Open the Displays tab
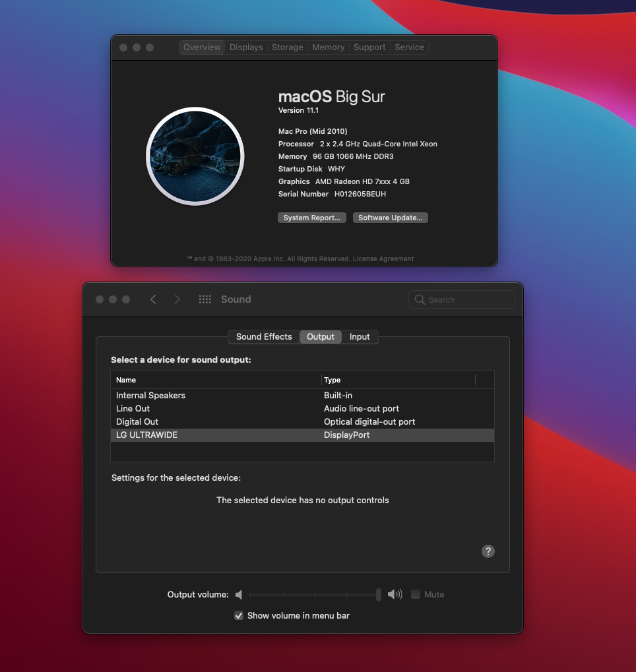The width and height of the screenshot is (636, 672). (246, 47)
